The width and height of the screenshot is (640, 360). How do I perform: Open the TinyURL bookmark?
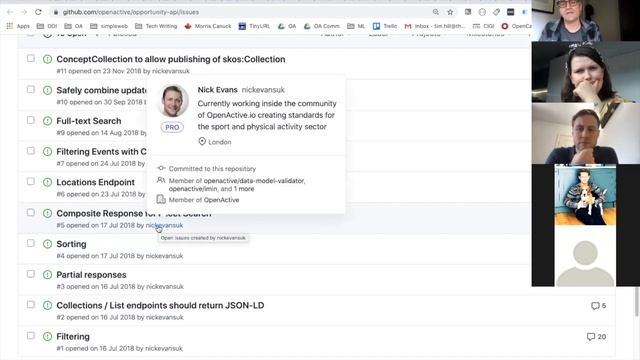[x=254, y=26]
